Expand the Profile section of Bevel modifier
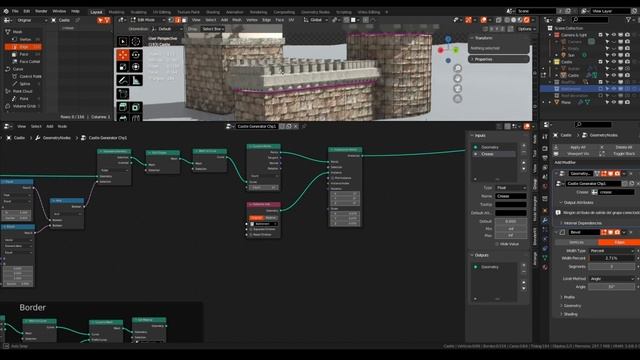The image size is (640, 360). click(568, 297)
